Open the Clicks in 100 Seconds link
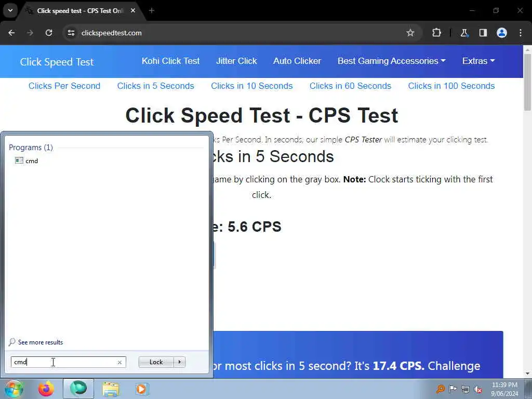The height and width of the screenshot is (399, 532). (451, 86)
